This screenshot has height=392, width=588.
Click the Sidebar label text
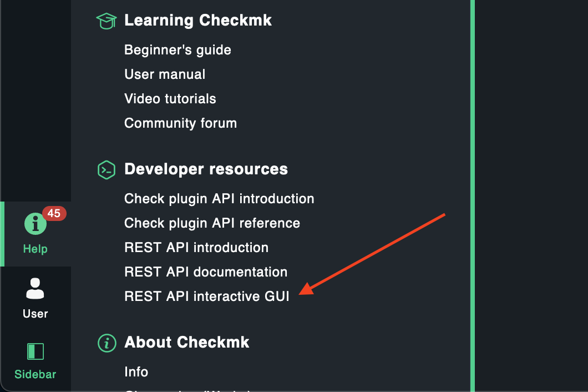(35, 374)
